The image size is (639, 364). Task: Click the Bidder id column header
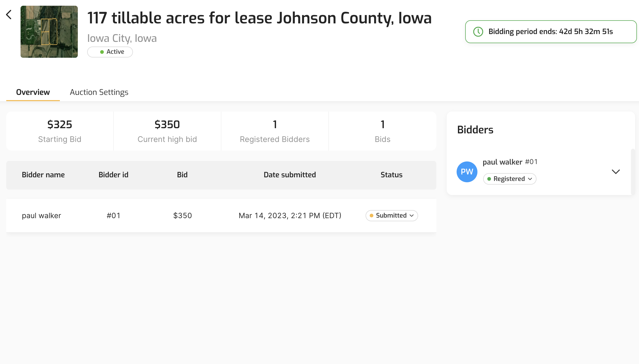(x=113, y=175)
